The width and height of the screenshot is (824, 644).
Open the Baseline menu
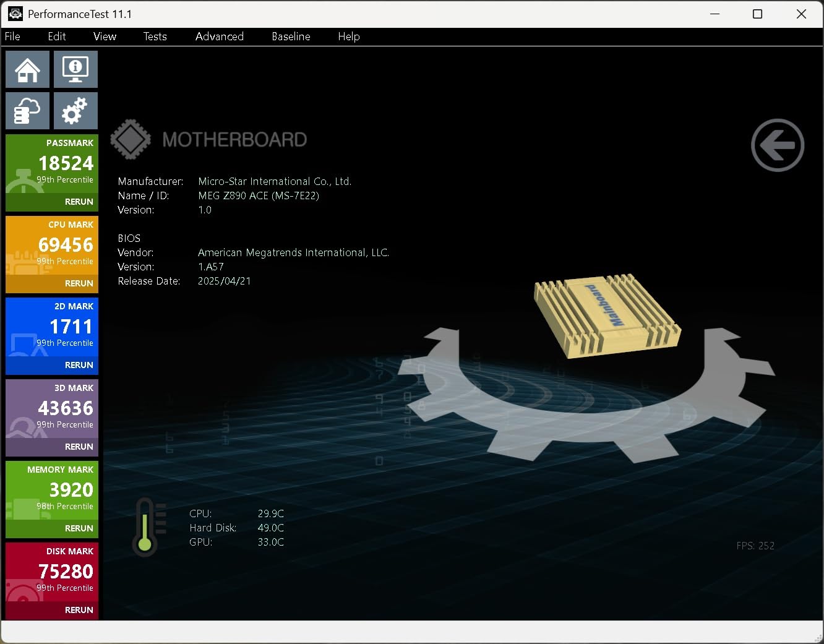[x=291, y=36]
